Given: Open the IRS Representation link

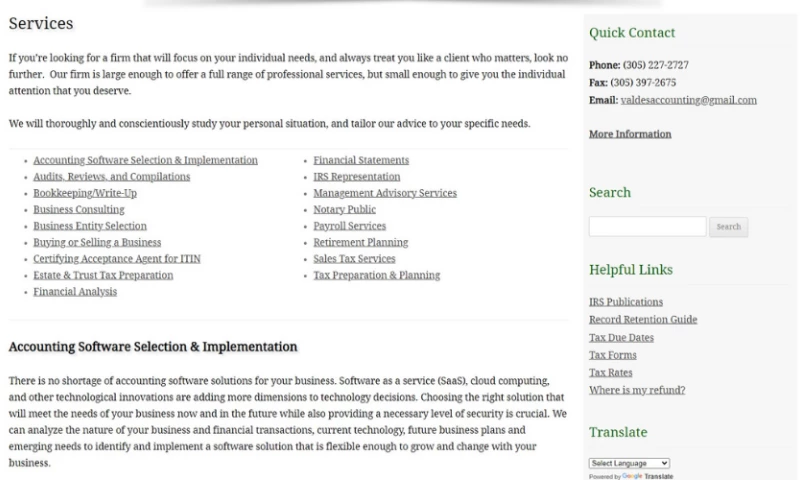Looking at the screenshot, I should [357, 177].
